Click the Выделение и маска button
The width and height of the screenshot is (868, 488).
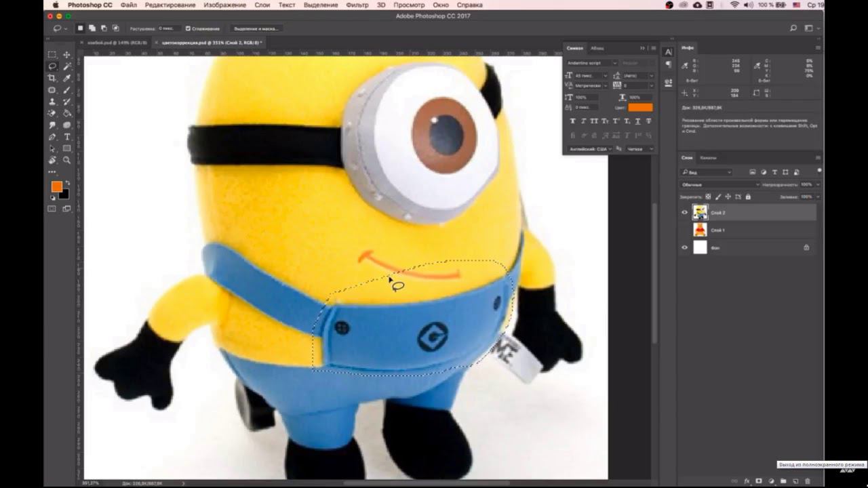click(x=256, y=28)
